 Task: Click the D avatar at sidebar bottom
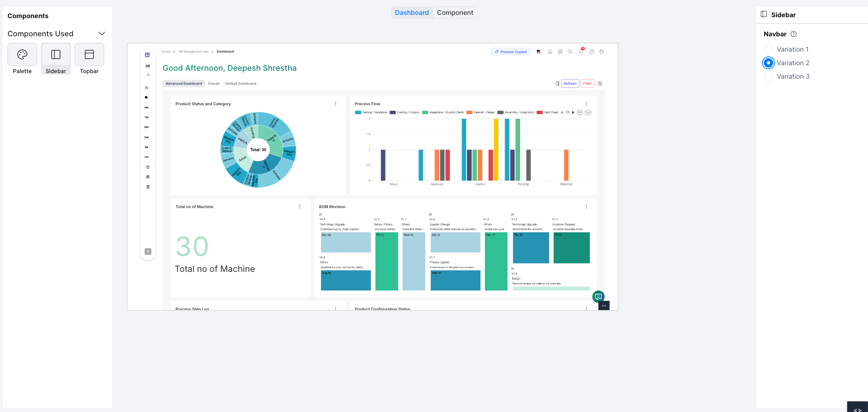(x=148, y=251)
